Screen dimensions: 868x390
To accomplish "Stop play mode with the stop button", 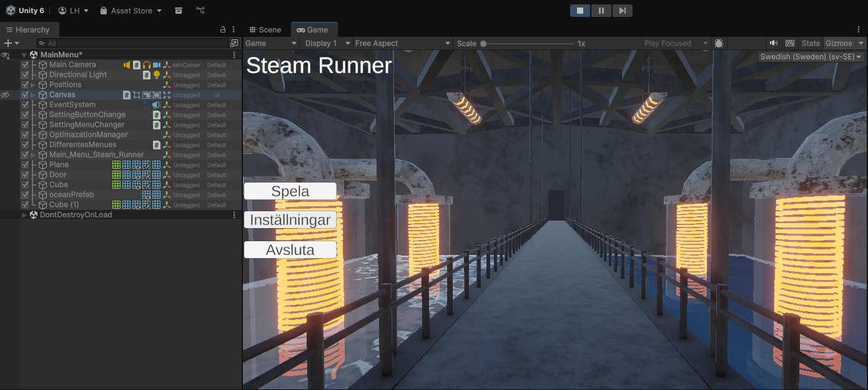I will 580,11.
